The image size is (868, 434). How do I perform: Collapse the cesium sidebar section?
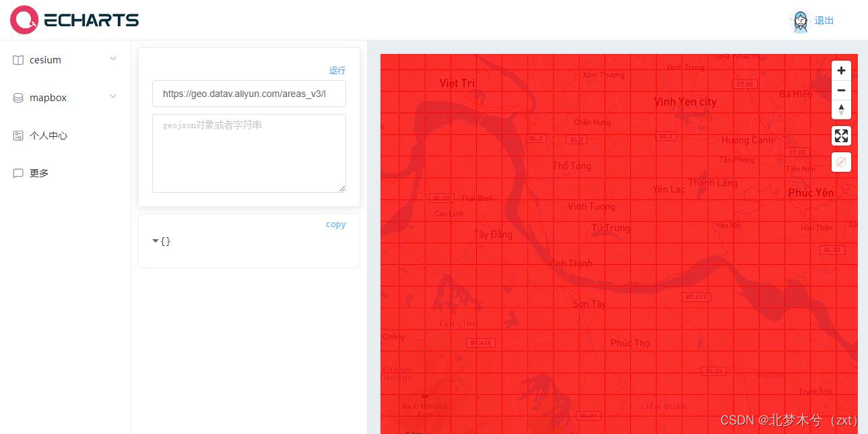pos(113,59)
